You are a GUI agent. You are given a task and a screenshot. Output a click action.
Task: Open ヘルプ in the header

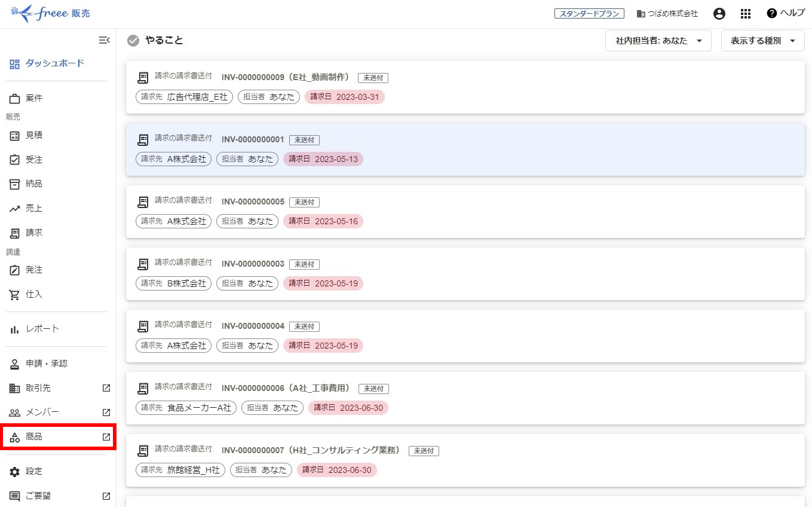click(786, 13)
